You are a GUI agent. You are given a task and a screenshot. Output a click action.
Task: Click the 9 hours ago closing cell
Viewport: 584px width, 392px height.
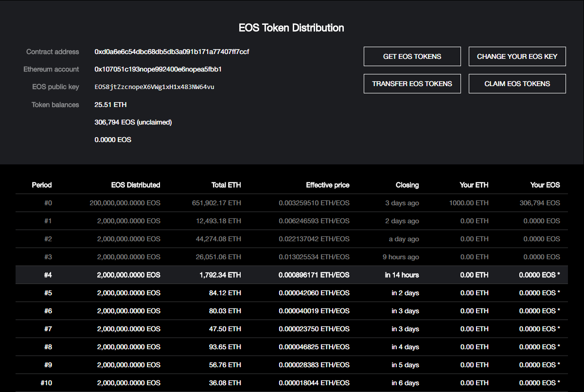(401, 257)
